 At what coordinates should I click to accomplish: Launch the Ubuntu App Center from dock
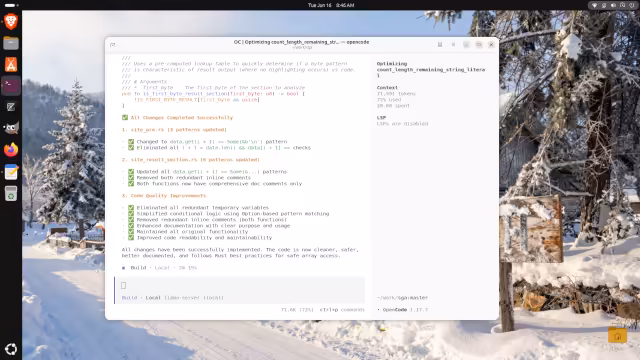click(11, 64)
